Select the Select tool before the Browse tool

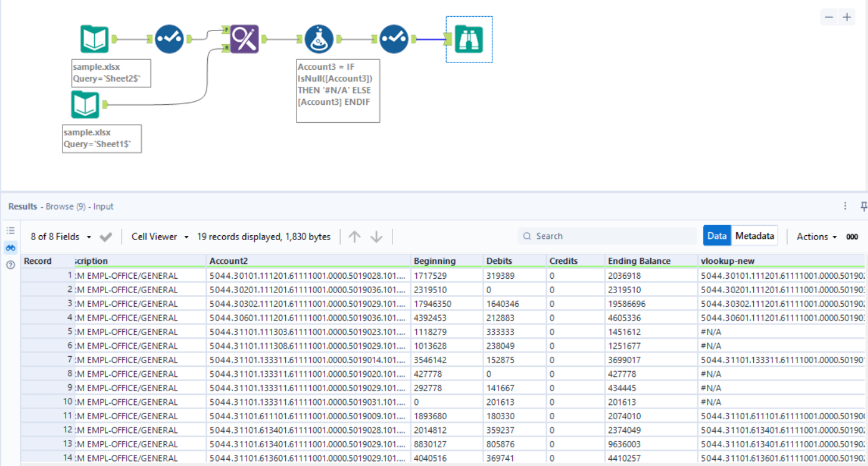[x=394, y=39]
